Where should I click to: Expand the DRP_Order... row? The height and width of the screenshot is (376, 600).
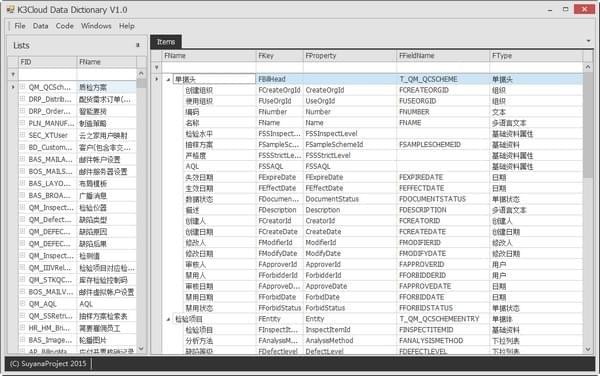pos(23,111)
